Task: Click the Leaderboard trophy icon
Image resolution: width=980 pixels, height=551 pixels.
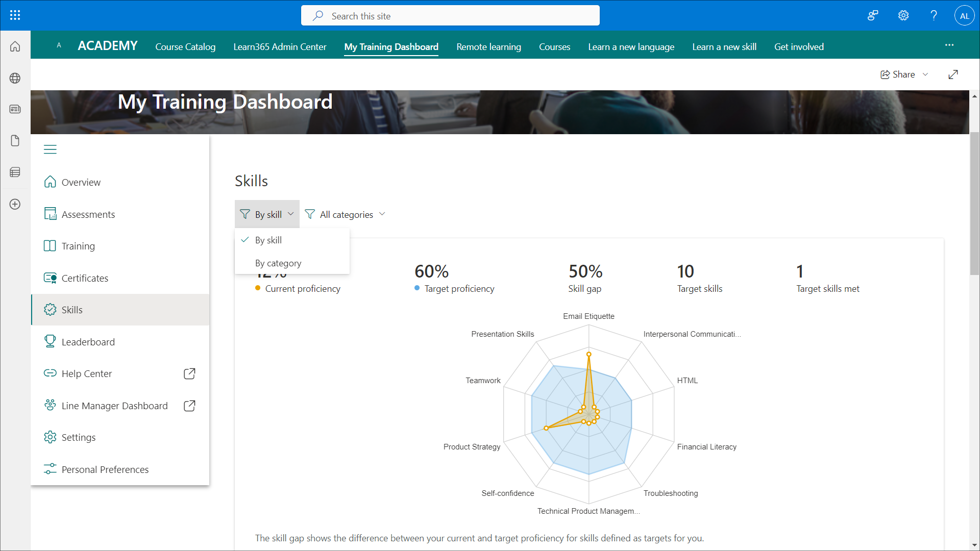Action: pyautogui.click(x=50, y=341)
